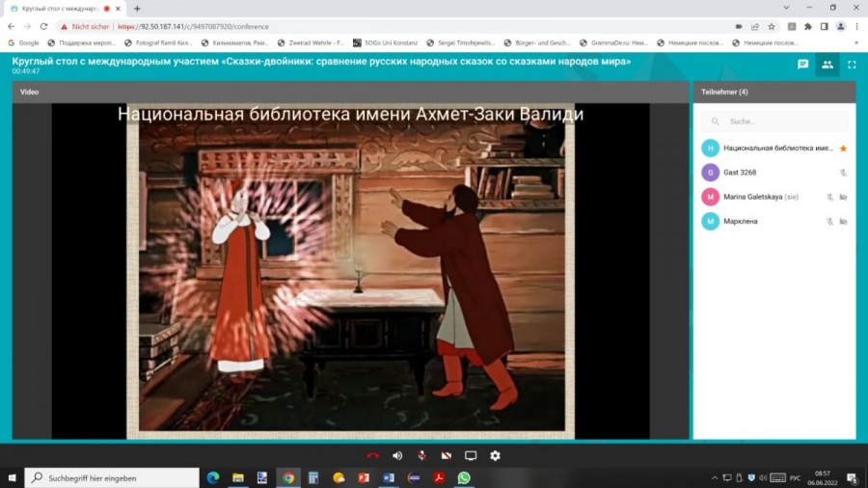Expand hidden bookmarks with double chevron
This screenshot has height=488, width=868.
click(x=855, y=42)
